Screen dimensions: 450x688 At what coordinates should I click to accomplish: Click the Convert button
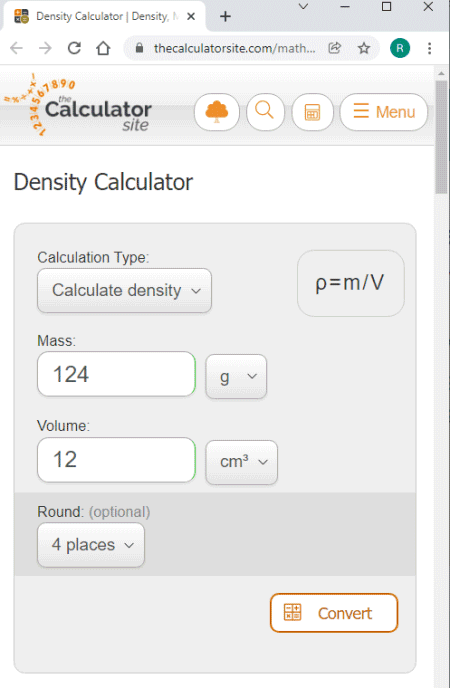pyautogui.click(x=334, y=613)
